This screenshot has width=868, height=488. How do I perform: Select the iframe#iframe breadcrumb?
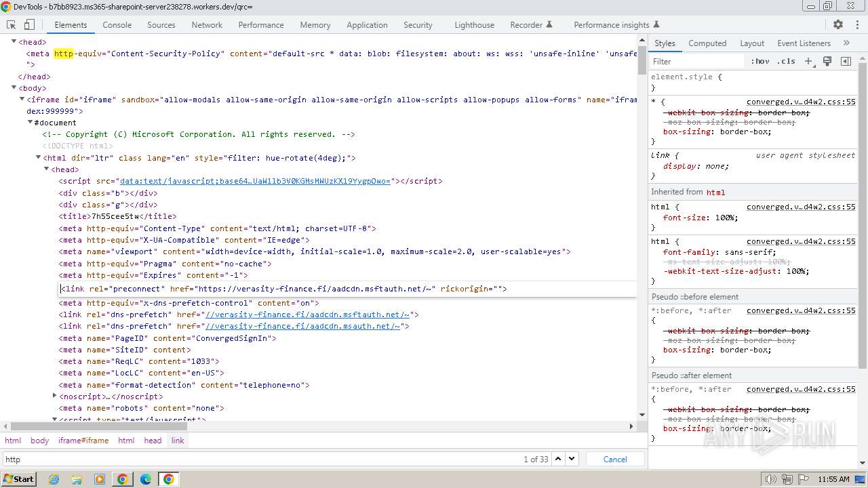point(83,441)
